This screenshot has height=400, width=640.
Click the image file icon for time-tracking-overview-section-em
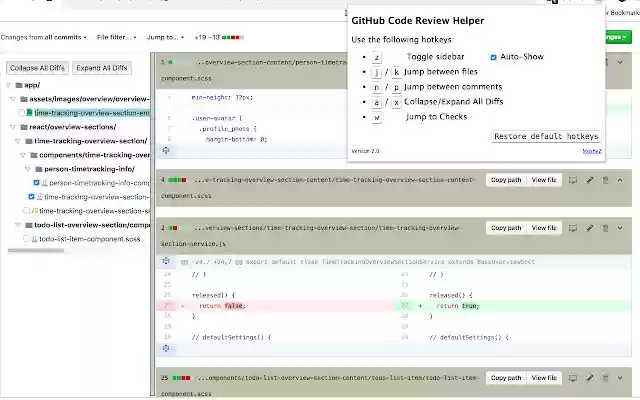29,112
